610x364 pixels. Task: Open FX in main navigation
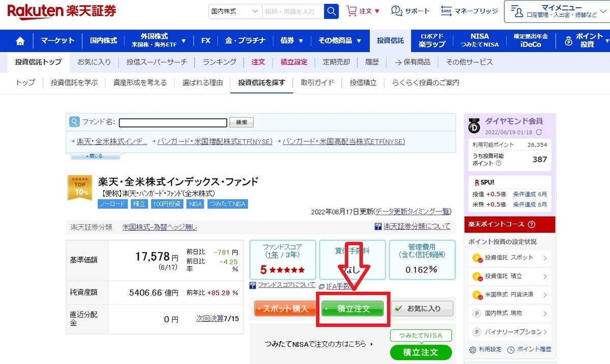coord(205,41)
